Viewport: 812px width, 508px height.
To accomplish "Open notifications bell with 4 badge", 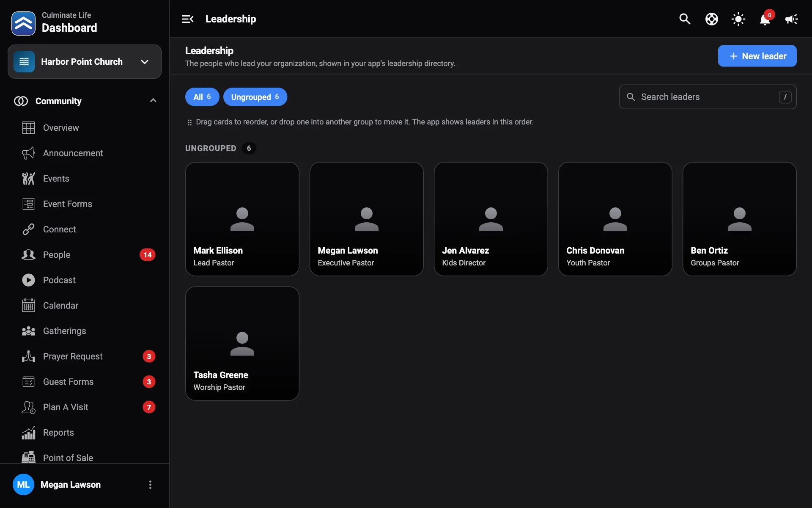I will [x=765, y=19].
